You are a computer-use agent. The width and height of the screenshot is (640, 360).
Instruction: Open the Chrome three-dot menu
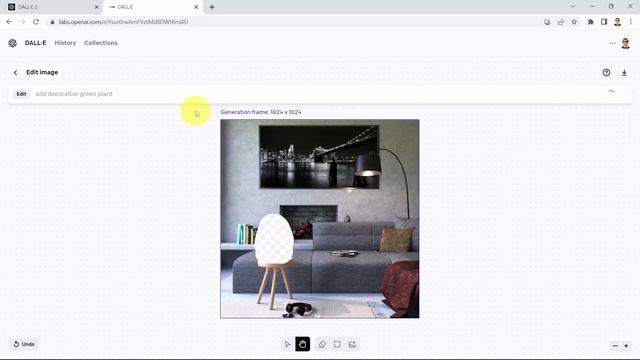pos(631,22)
